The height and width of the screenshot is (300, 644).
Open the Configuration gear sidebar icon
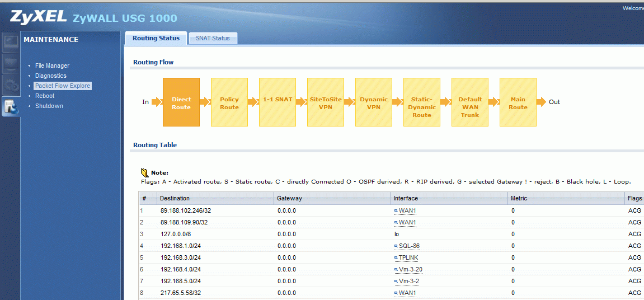pyautogui.click(x=10, y=85)
